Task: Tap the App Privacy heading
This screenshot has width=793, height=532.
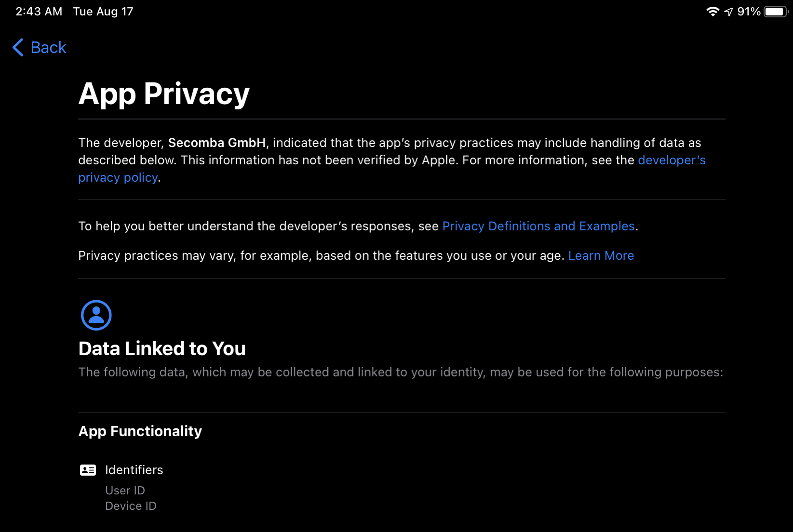Action: pos(164,93)
